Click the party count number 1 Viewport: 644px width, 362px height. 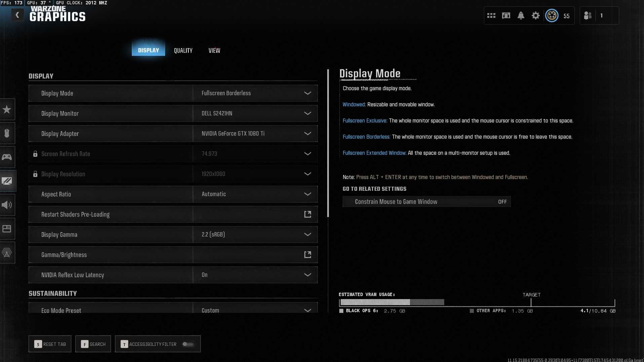(601, 15)
